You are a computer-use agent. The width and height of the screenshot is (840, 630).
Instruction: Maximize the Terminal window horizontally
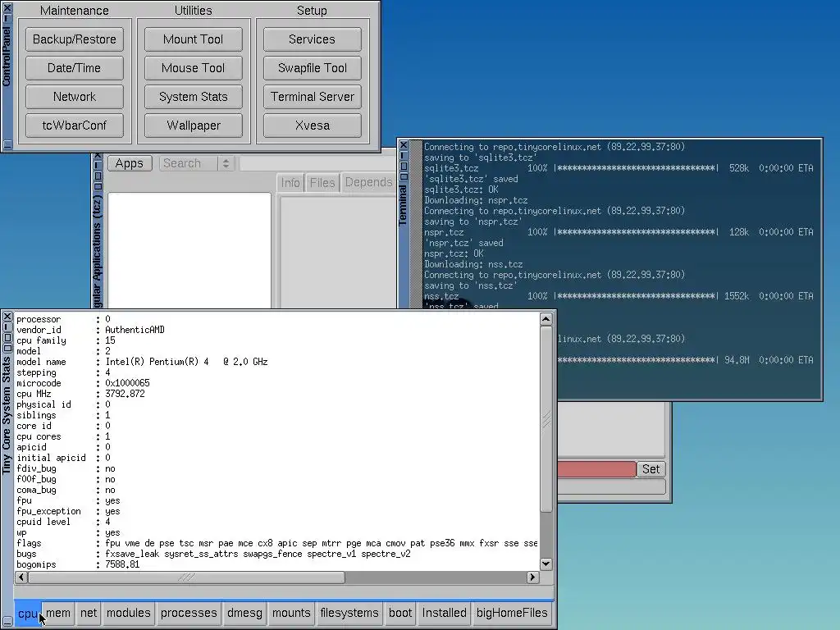coord(404,176)
